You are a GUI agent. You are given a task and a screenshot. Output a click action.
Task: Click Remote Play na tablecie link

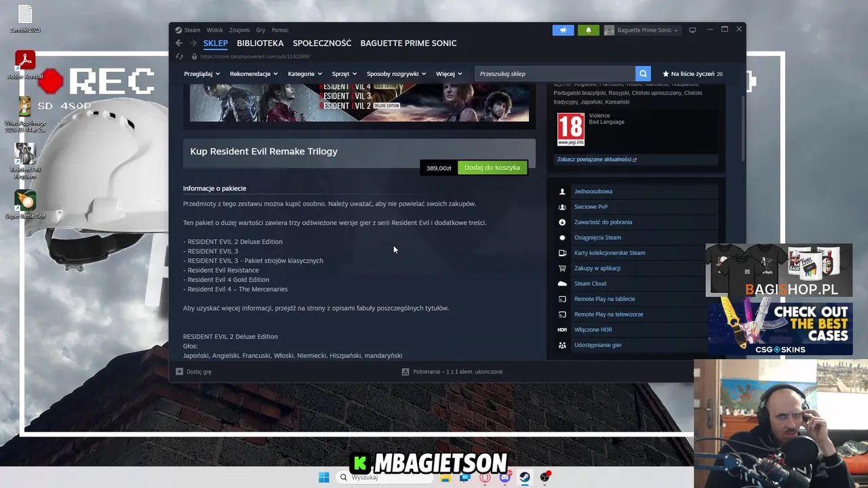[x=605, y=299]
